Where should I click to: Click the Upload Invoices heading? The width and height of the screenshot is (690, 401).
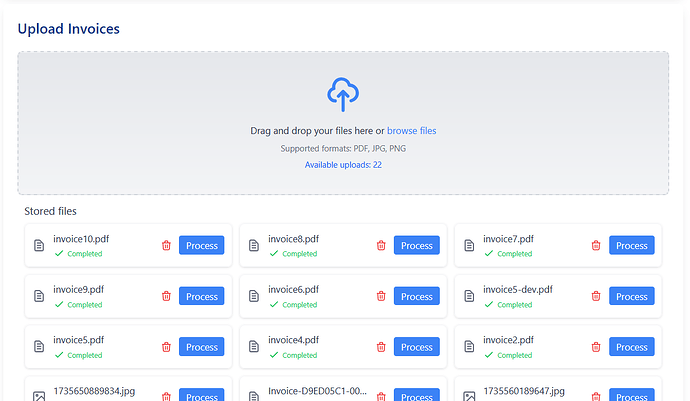pyautogui.click(x=69, y=29)
